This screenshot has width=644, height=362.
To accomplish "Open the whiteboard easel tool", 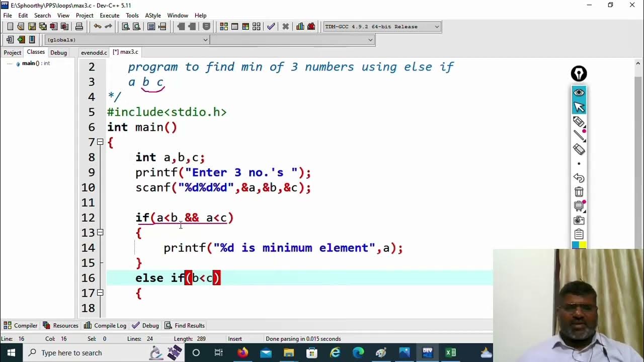I will point(579,206).
